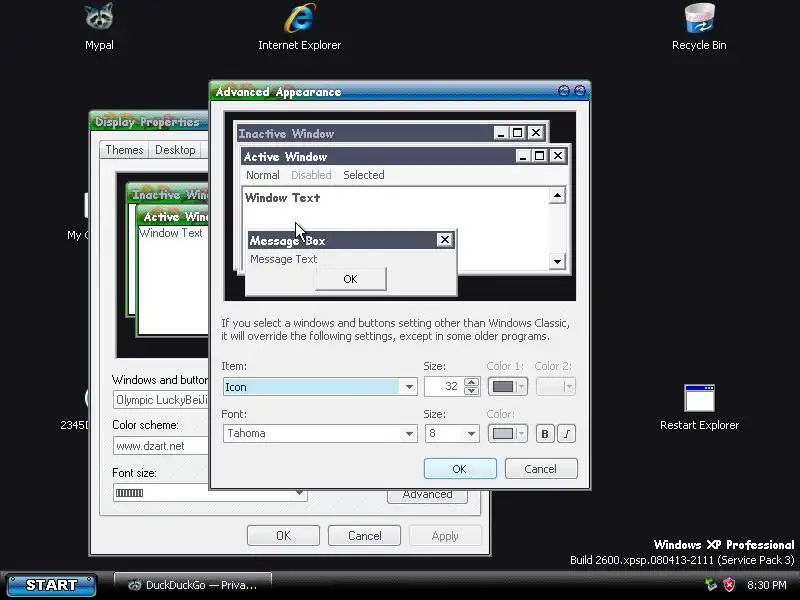Click the green network tray icon
Viewport: 800px width, 600px height.
point(710,584)
